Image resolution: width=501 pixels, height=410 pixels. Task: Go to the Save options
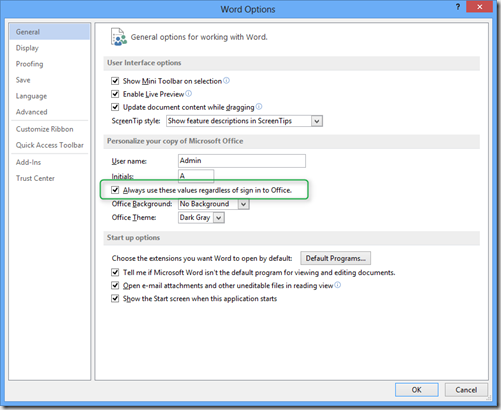50,80
